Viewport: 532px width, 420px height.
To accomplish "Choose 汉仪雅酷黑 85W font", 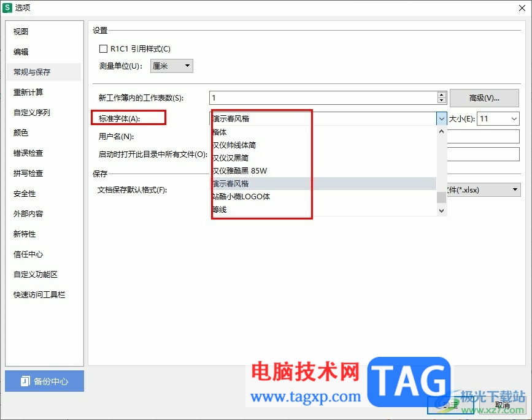I will (x=323, y=171).
